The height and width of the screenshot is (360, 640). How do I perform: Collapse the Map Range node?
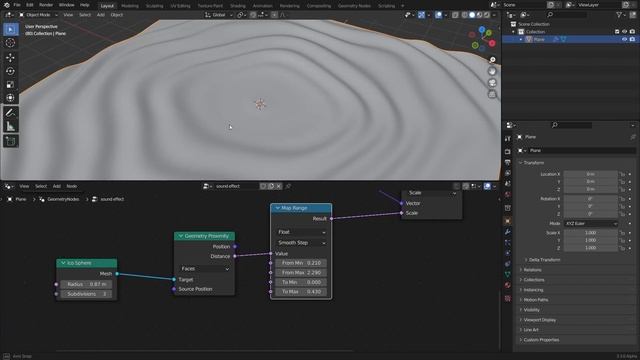[x=278, y=208]
